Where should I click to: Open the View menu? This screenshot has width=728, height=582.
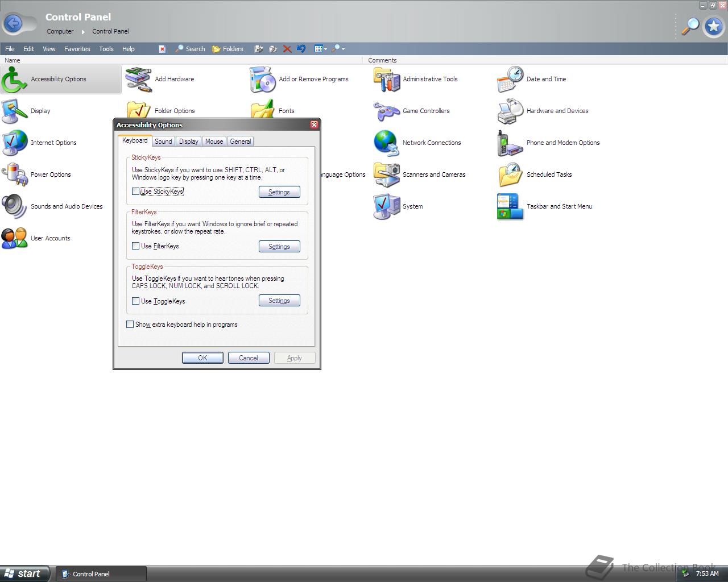(49, 49)
